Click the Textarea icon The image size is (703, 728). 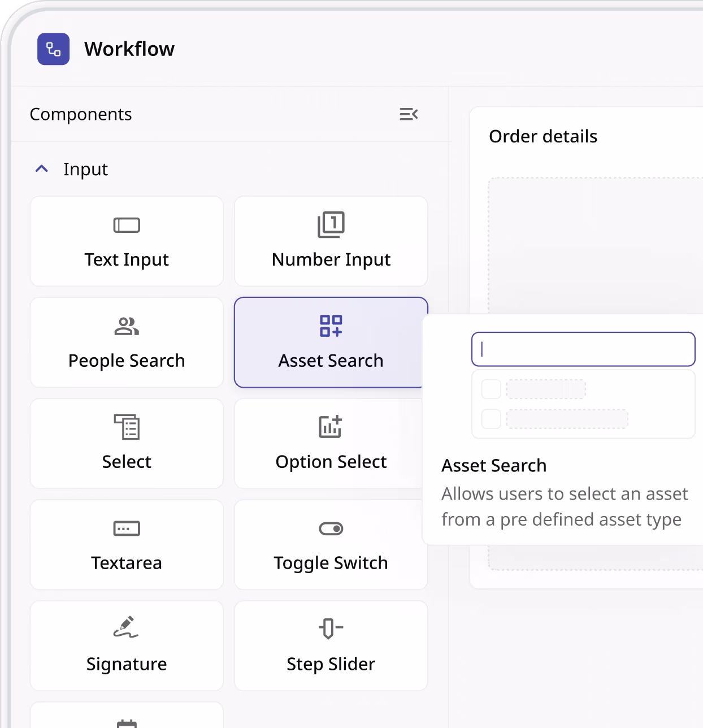click(x=127, y=528)
